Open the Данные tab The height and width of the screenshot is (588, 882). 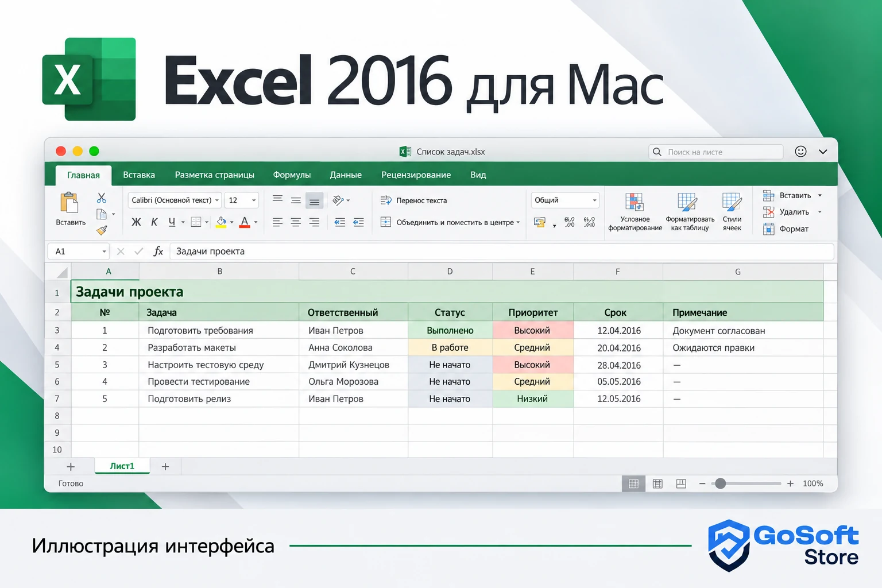(x=346, y=175)
